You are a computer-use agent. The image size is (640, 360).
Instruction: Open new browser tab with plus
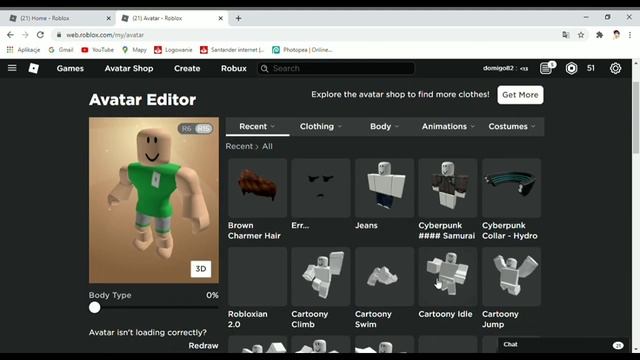pyautogui.click(x=238, y=18)
